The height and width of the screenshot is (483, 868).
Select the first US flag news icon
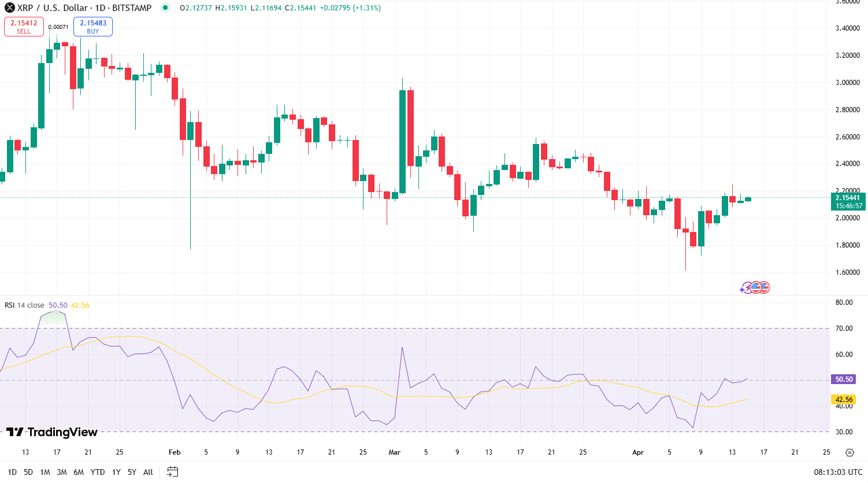tap(755, 287)
